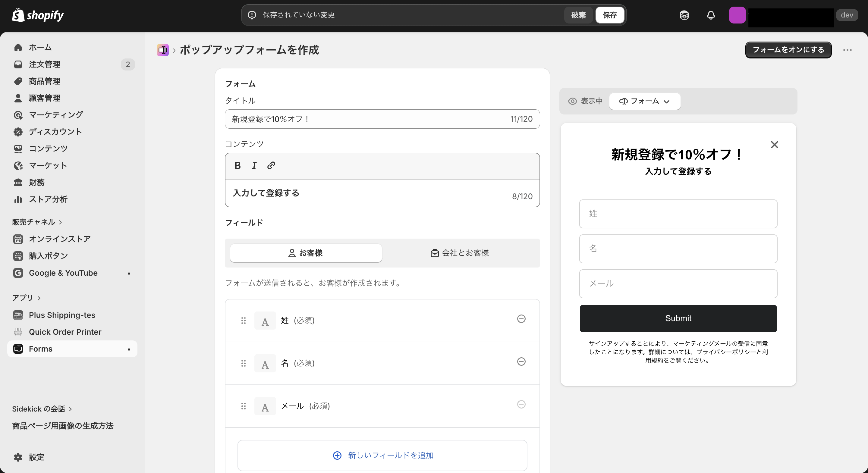The height and width of the screenshot is (473, 868).
Task: Add a field via 新しいフィールドを追加
Action: tap(382, 456)
